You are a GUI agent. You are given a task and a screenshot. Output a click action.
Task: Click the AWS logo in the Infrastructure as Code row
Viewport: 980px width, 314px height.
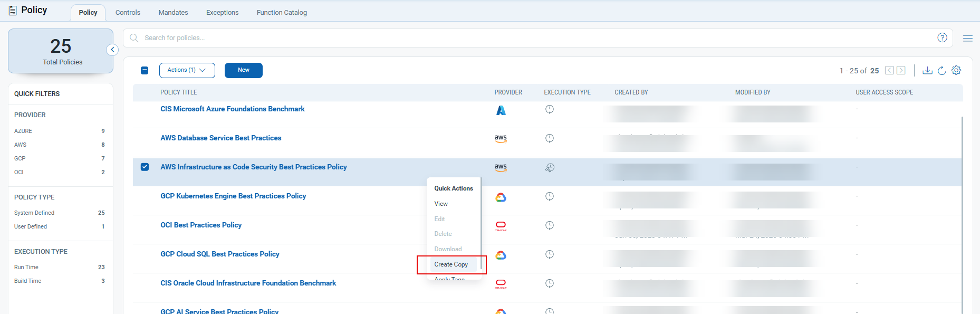tap(501, 167)
